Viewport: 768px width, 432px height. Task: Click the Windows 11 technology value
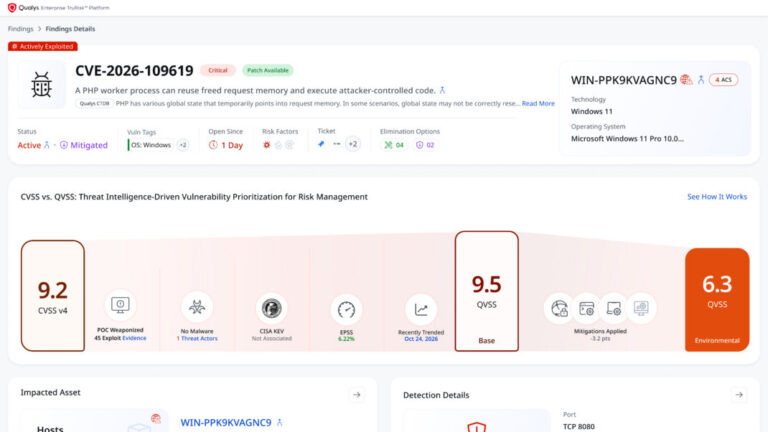click(592, 111)
